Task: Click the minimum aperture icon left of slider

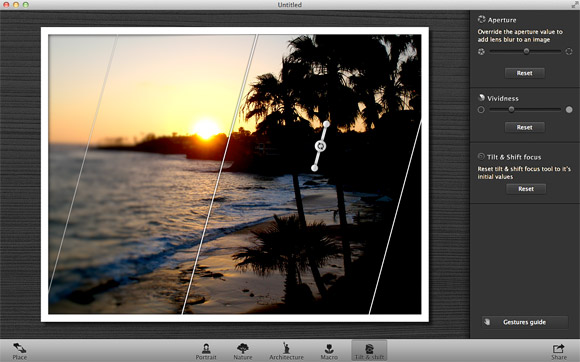Action: (x=481, y=51)
